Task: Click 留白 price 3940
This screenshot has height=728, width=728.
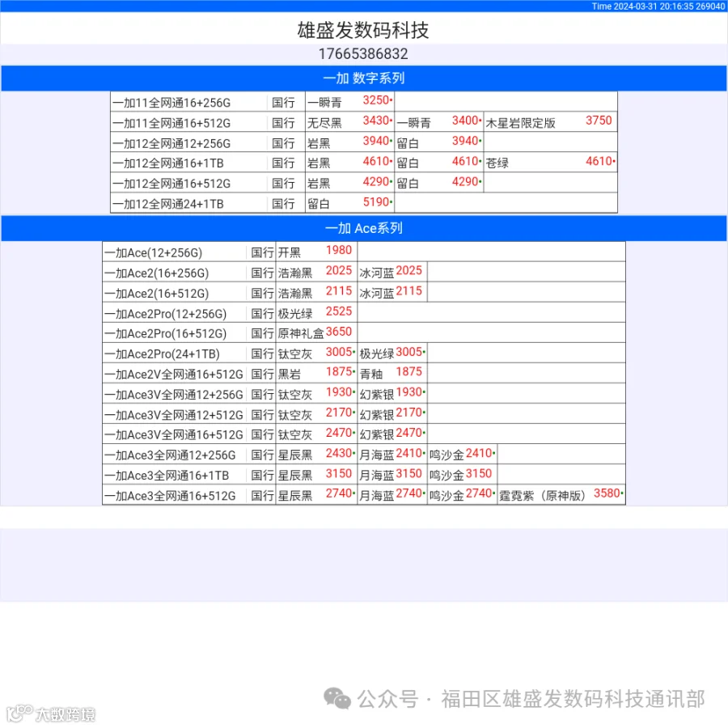Action: [x=466, y=141]
